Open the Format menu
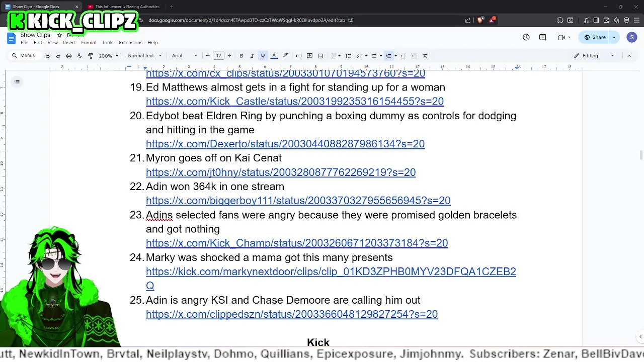The image size is (644, 362). pos(89,43)
